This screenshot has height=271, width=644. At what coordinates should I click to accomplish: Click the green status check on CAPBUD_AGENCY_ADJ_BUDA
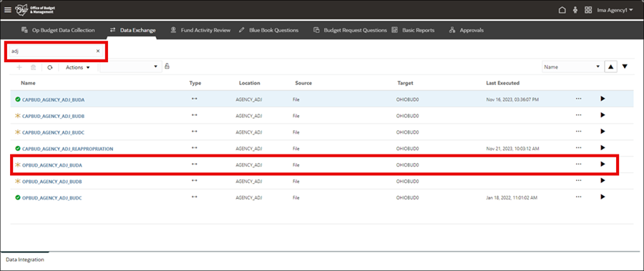[x=18, y=99]
